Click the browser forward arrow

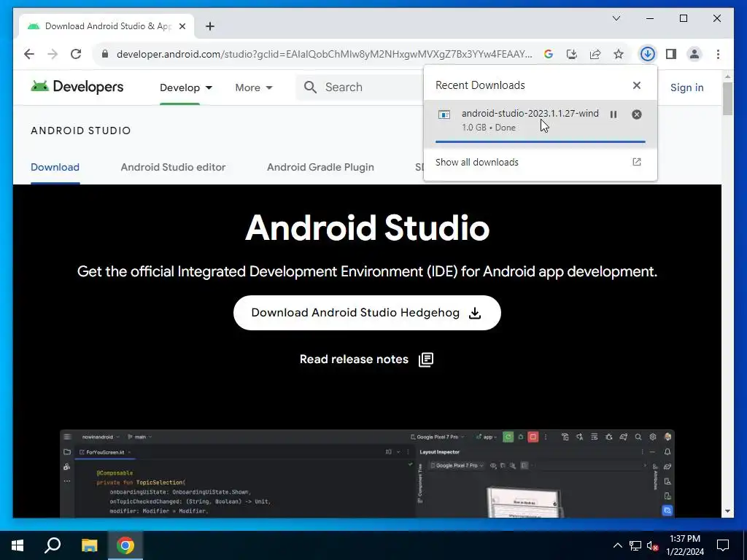pos(53,54)
